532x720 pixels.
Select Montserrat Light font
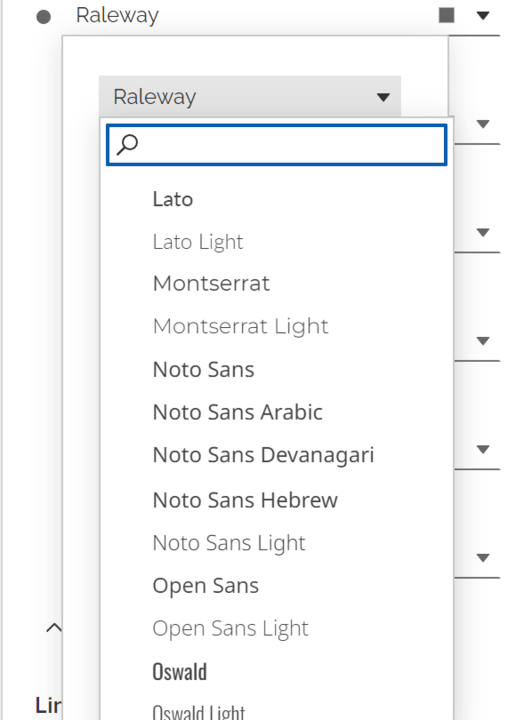pos(241,326)
